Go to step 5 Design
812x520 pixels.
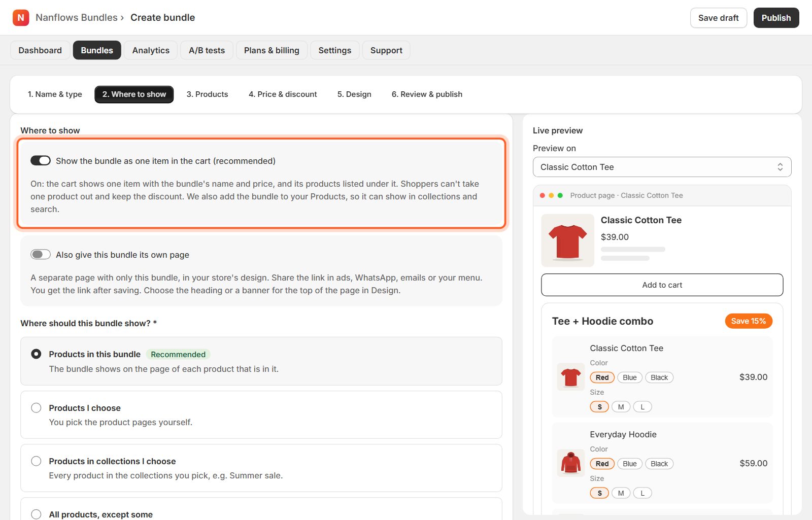[x=354, y=94]
